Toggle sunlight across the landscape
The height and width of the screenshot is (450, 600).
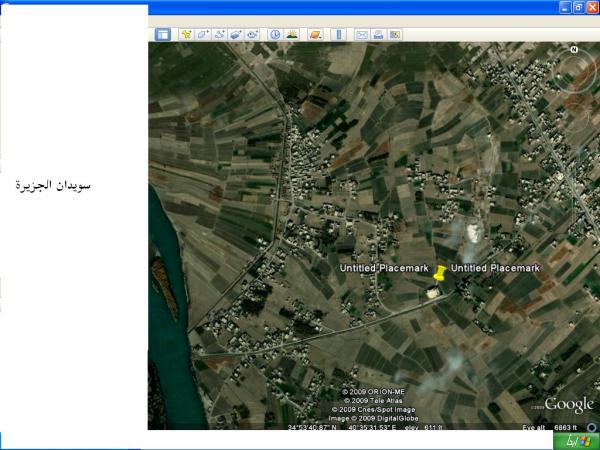point(292,34)
